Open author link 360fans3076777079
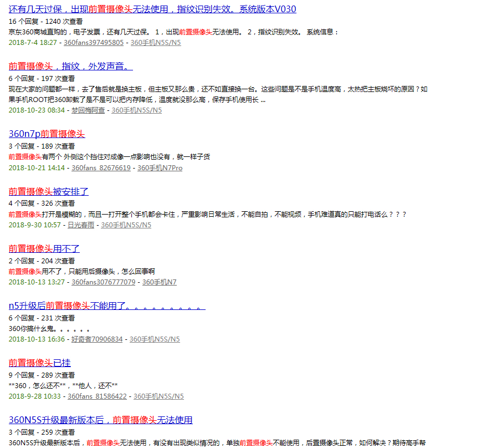 coord(104,282)
